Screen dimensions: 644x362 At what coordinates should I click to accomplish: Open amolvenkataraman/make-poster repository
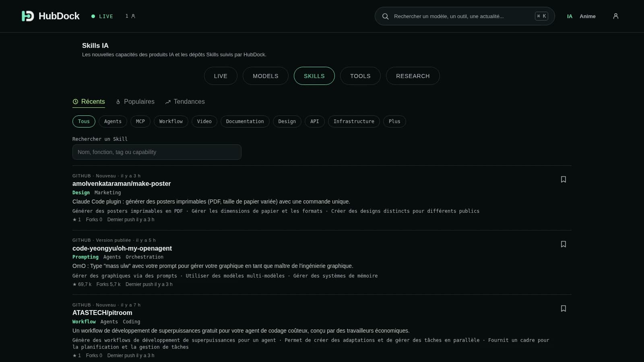click(x=122, y=184)
